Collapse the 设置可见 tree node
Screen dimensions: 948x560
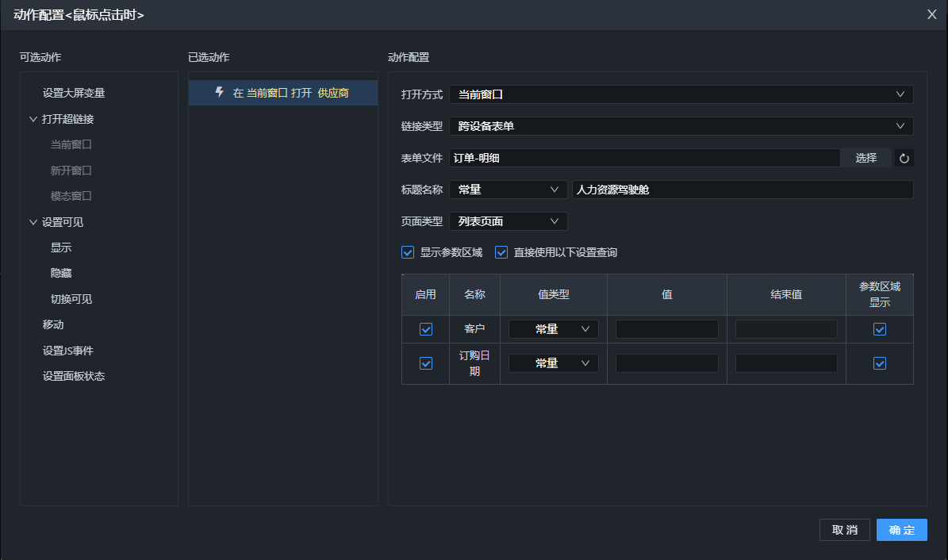pyautogui.click(x=33, y=222)
